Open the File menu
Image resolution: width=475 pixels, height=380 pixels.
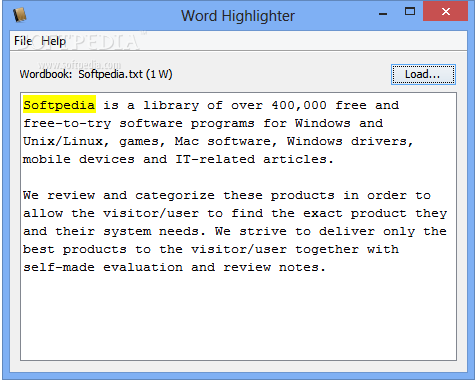point(23,41)
